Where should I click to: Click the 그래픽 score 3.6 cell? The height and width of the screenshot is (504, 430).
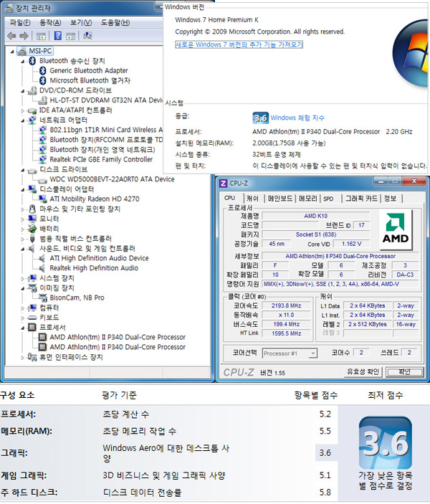325,453
